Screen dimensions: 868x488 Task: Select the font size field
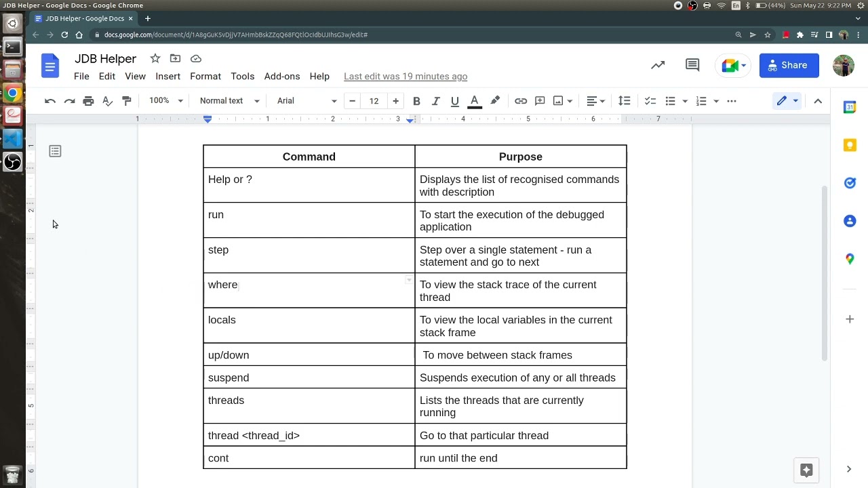374,101
